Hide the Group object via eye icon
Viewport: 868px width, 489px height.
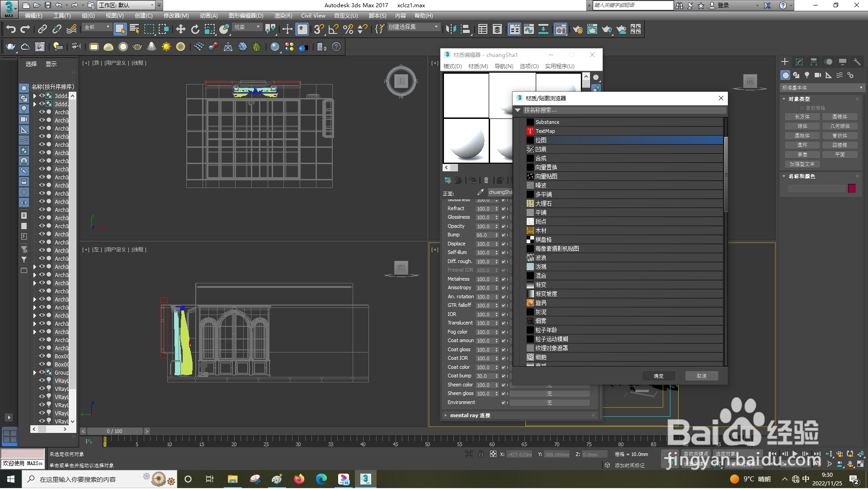point(42,372)
